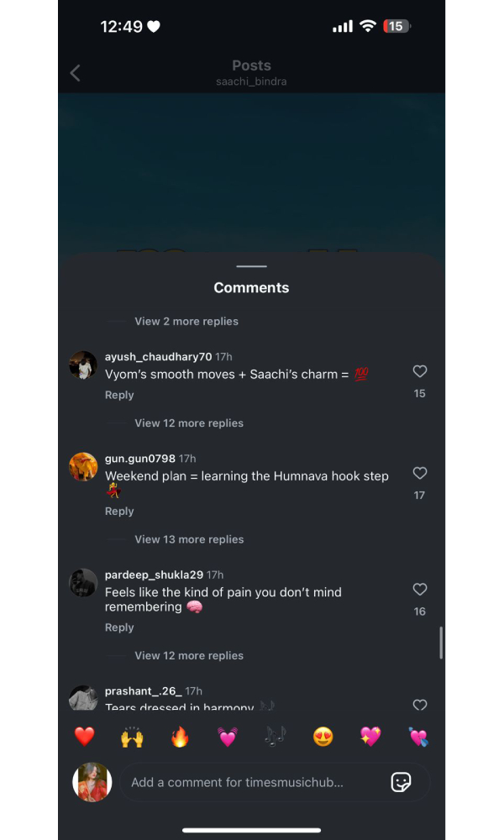Viewport: 504px width, 840px height.
Task: Insert the heart-eyes face emoji
Action: [323, 737]
